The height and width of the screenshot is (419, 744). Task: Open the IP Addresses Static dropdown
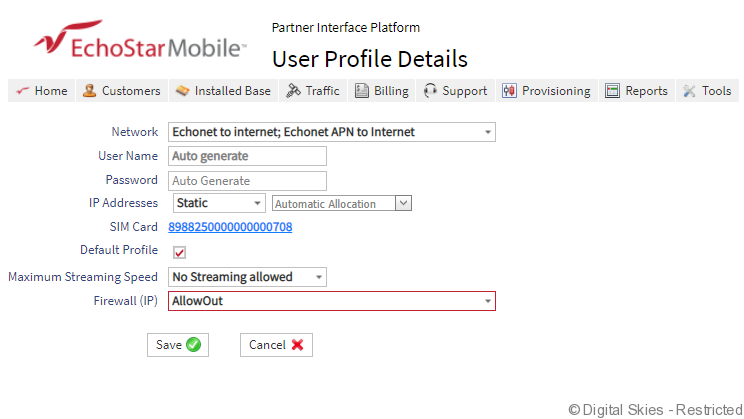point(257,204)
